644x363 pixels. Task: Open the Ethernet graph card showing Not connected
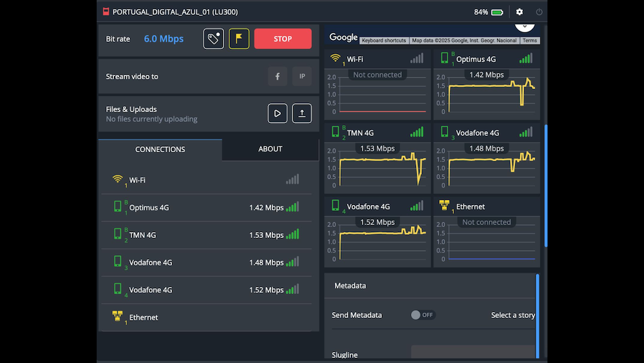pos(487,232)
